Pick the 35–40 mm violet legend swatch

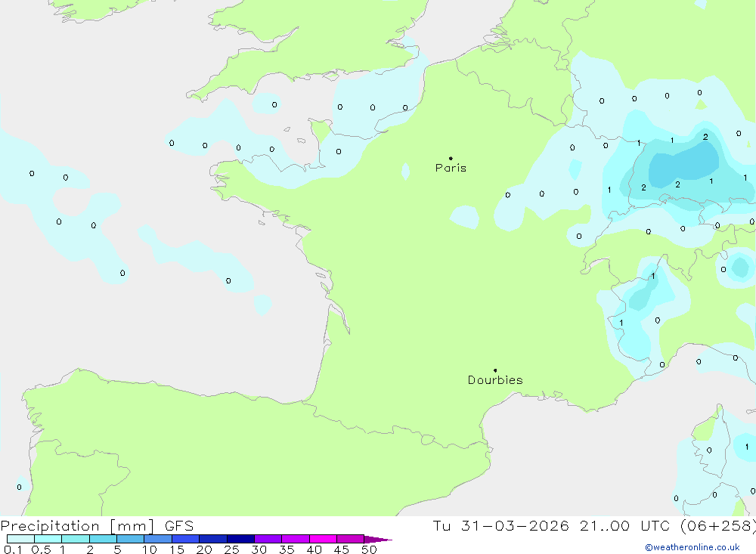[296, 539]
